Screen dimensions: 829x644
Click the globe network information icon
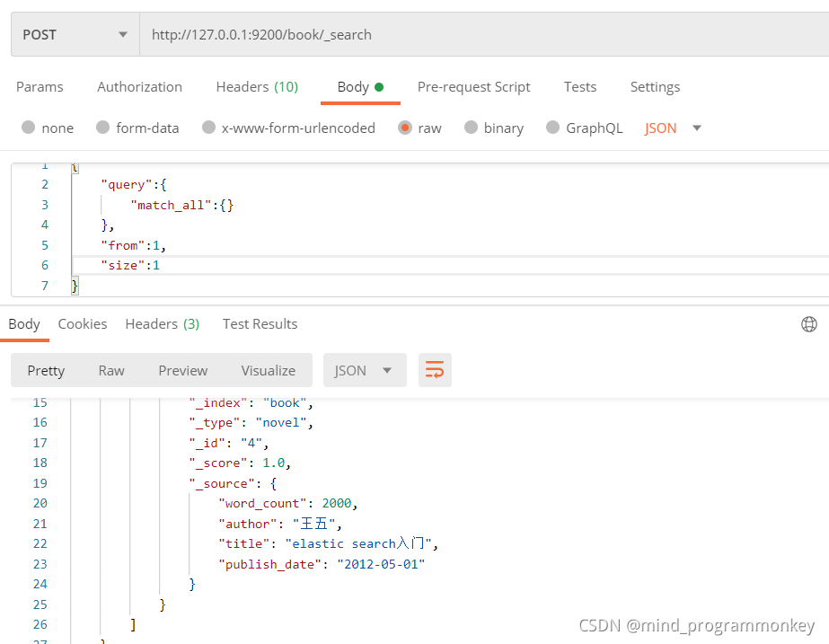809,324
